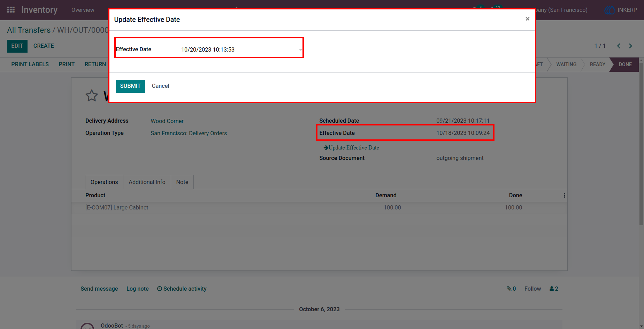
Task: Go to the next record arrow
Action: (630, 46)
